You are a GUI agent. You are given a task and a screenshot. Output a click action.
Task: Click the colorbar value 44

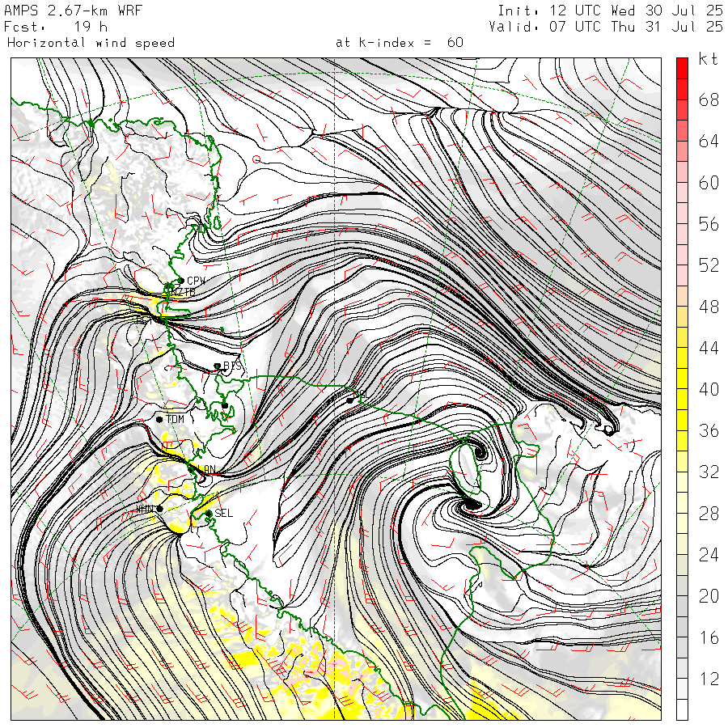click(709, 348)
